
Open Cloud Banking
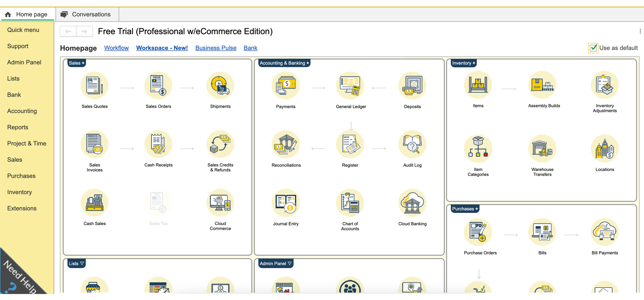click(412, 203)
